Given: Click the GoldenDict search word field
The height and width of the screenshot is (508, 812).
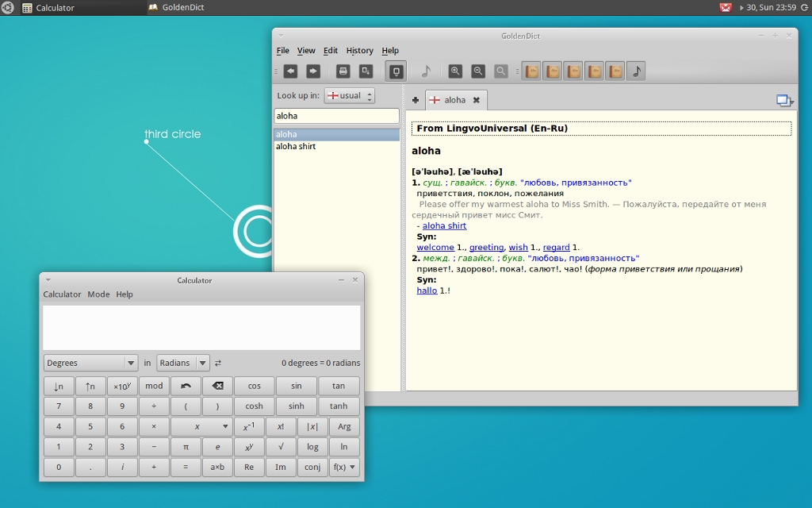Looking at the screenshot, I should [336, 116].
